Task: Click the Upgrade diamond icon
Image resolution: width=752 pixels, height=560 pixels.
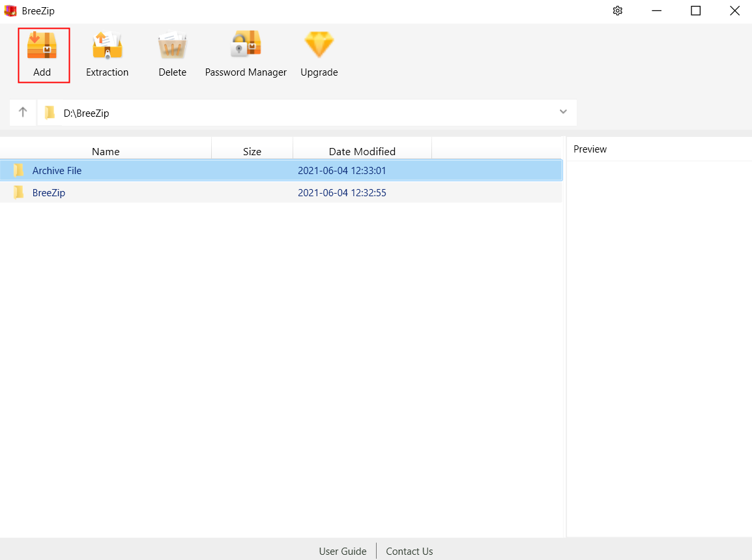Action: (x=319, y=44)
